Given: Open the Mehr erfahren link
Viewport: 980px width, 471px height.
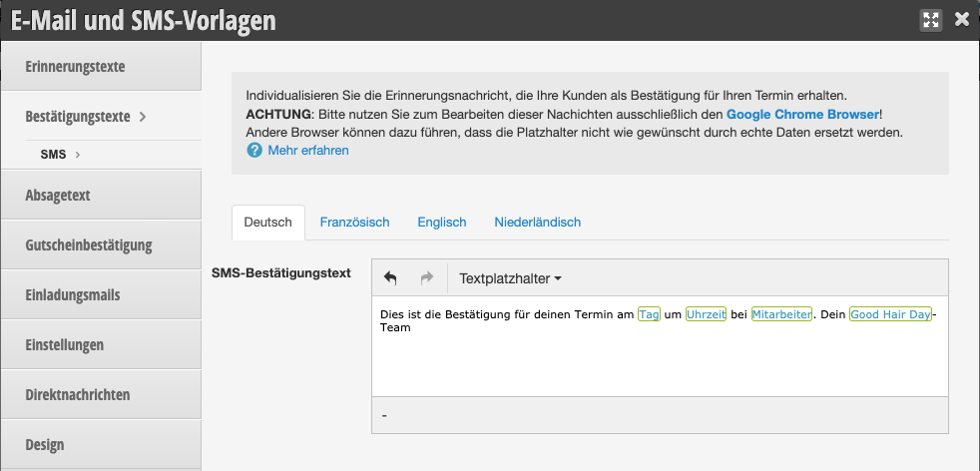Looking at the screenshot, I should click(308, 151).
